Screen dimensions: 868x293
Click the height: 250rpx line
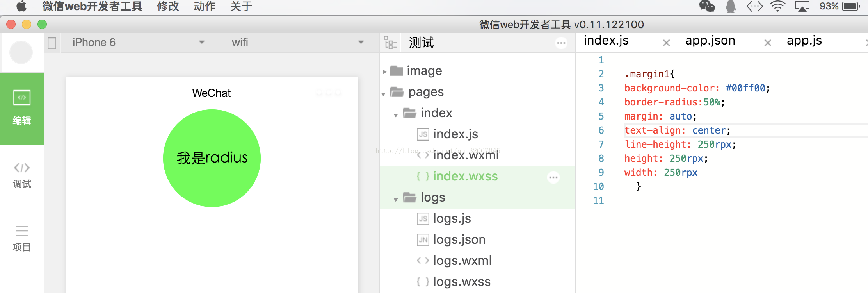coord(666,158)
